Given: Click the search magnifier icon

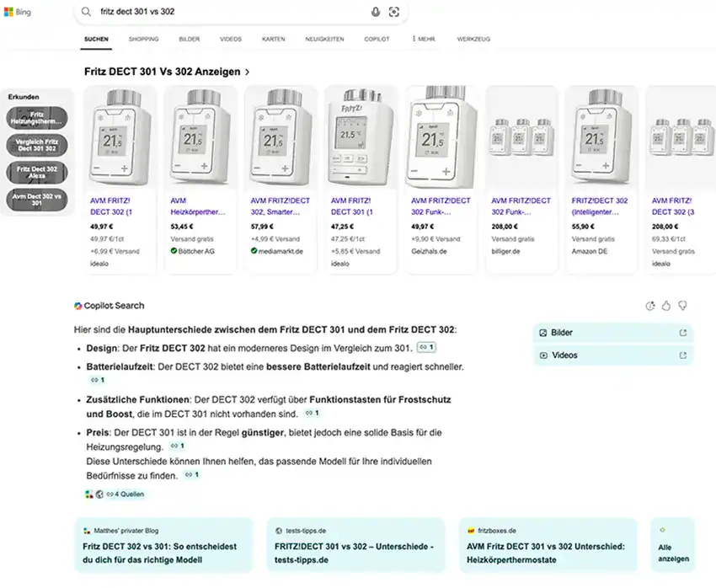Looking at the screenshot, I should coord(86,12).
